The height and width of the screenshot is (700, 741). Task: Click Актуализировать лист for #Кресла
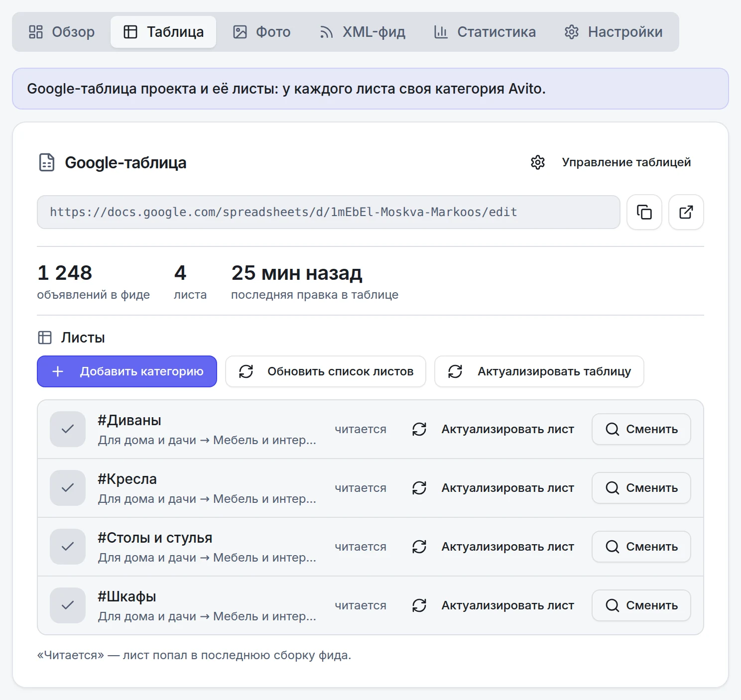493,488
